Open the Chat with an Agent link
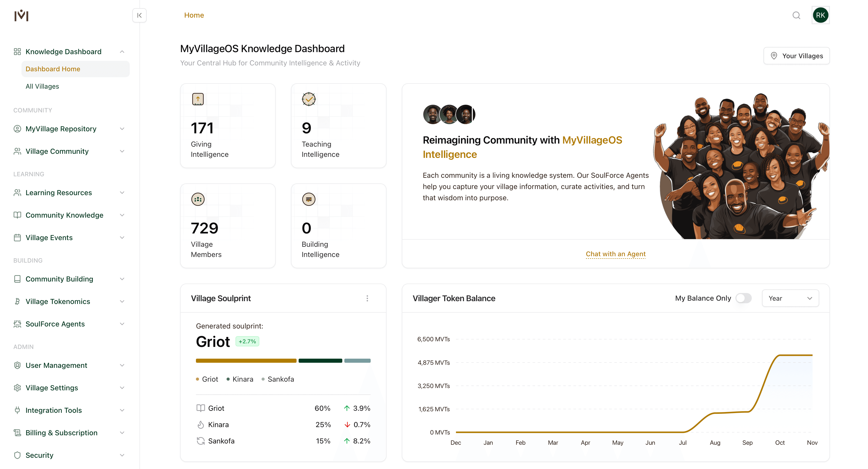Viewport: 868px width, 469px height. pos(615,254)
